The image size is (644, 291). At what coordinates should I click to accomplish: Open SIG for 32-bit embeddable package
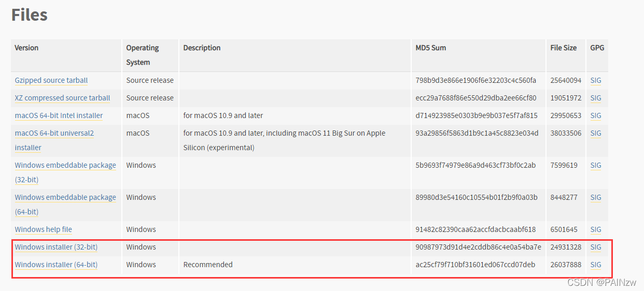point(596,165)
